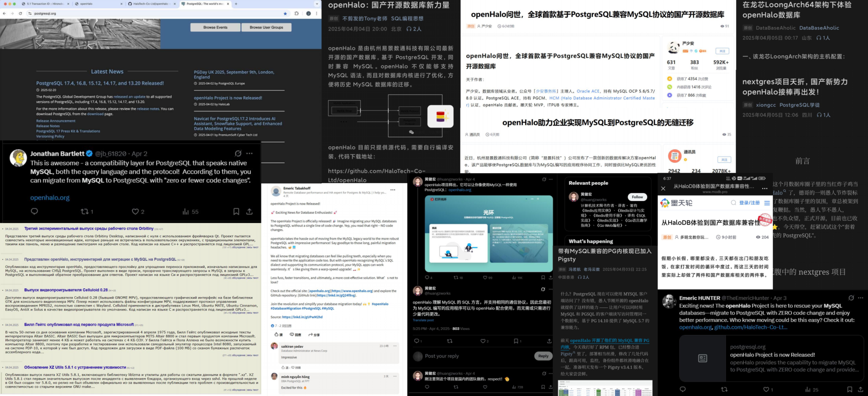The height and width of the screenshot is (396, 868).
Task: Open three-dot menu on modb.pro mobile page
Action: click(764, 189)
